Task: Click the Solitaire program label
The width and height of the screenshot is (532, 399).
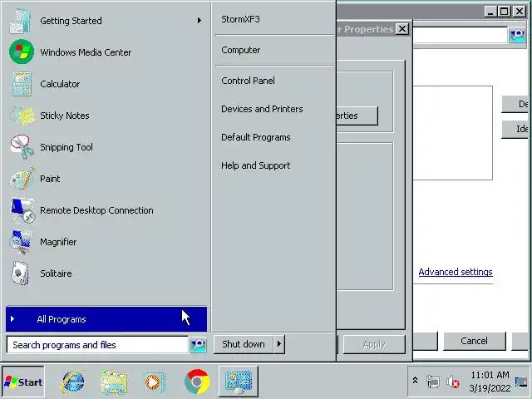Action: 56,273
